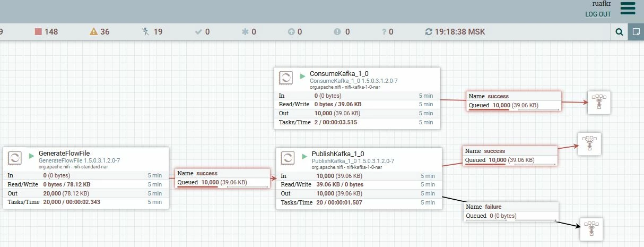644x247 pixels.
Task: Click ConsumeKafka Tasks/Time value 2 / 00:00:03.515
Action: [336, 123]
